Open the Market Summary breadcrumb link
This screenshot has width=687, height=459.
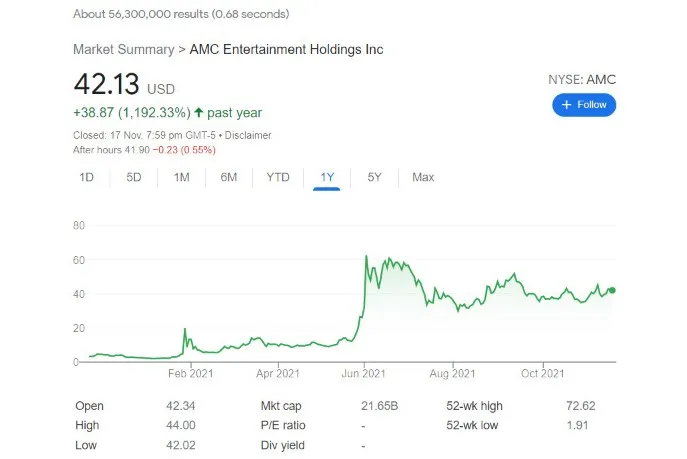(x=124, y=49)
